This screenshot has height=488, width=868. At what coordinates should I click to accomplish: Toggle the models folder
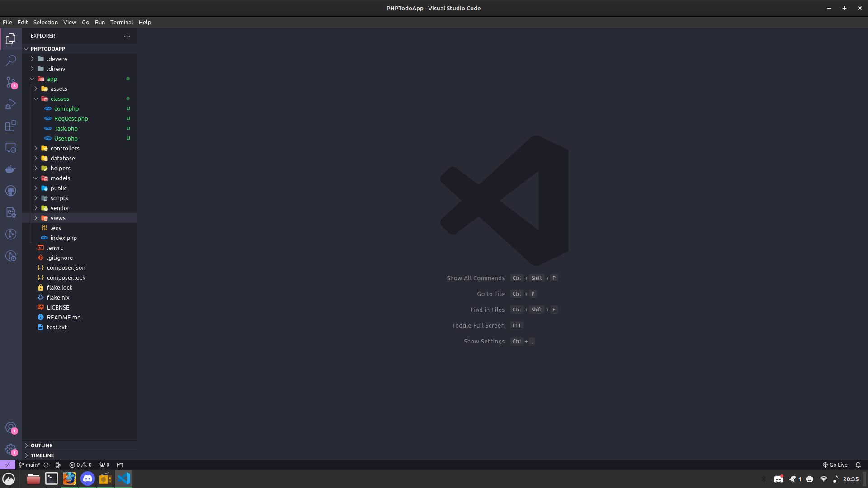click(x=80, y=178)
